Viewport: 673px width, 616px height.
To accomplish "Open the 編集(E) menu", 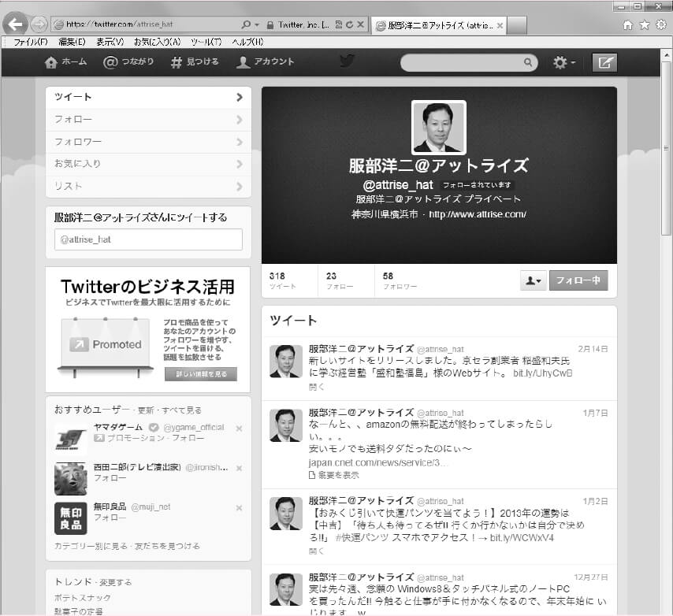I will coord(73,42).
